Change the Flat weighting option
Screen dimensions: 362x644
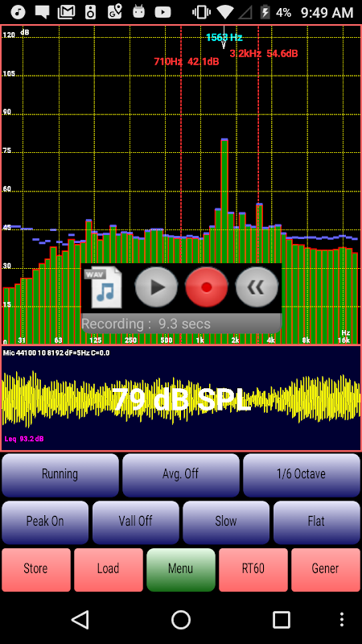point(316,522)
